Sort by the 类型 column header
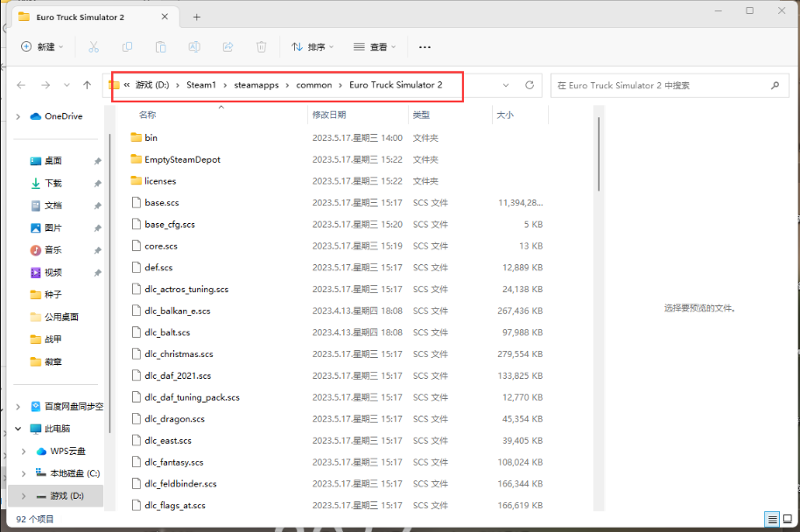 pyautogui.click(x=421, y=115)
